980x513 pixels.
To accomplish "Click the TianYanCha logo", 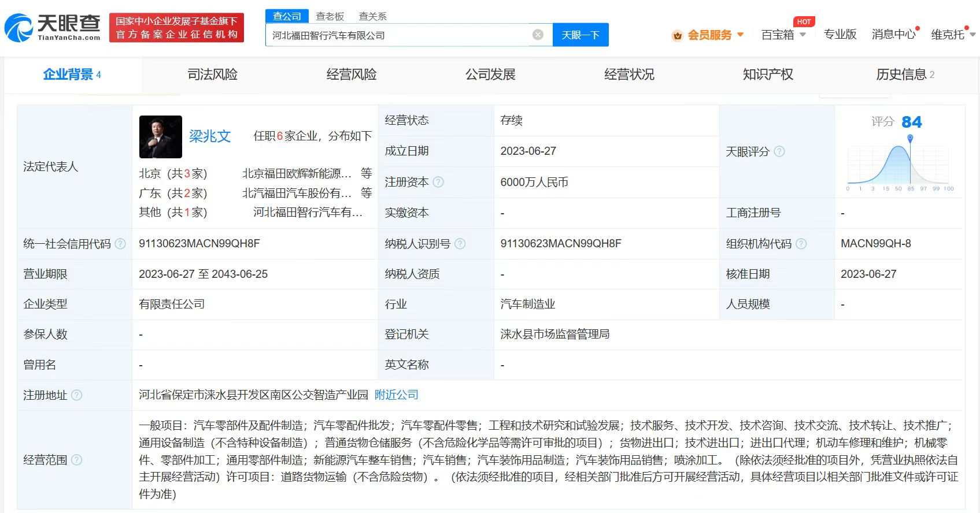I will coord(53,28).
